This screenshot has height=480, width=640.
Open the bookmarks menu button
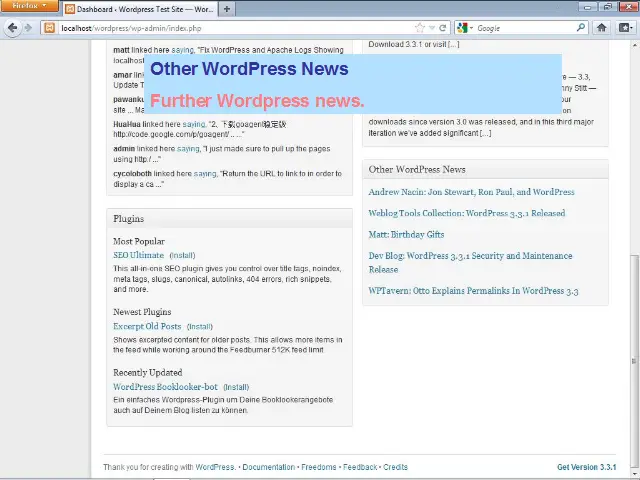pyautogui.click(x=625, y=28)
